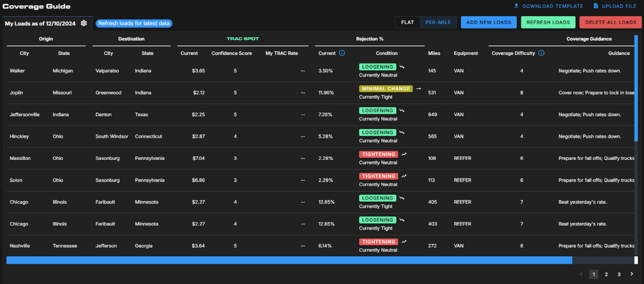The width and height of the screenshot is (644, 284).
Task: Click the blue horizontal scrollbar under the table
Action: [x=289, y=260]
